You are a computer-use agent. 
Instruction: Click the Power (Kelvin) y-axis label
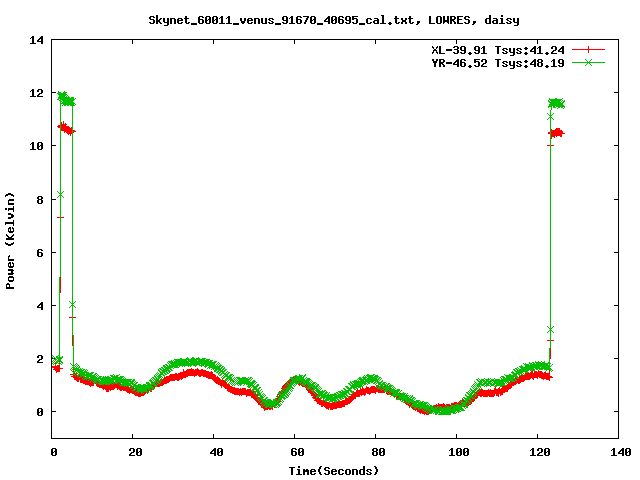pos(10,241)
